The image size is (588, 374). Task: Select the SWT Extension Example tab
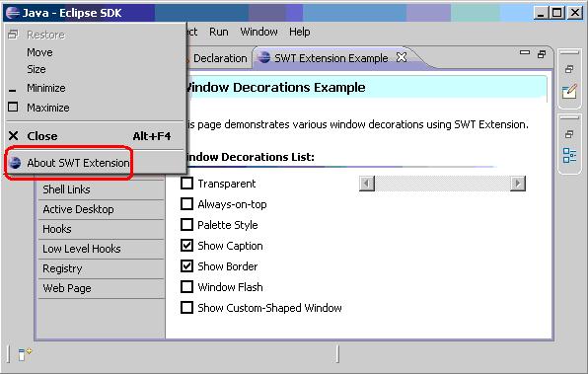[x=331, y=58]
